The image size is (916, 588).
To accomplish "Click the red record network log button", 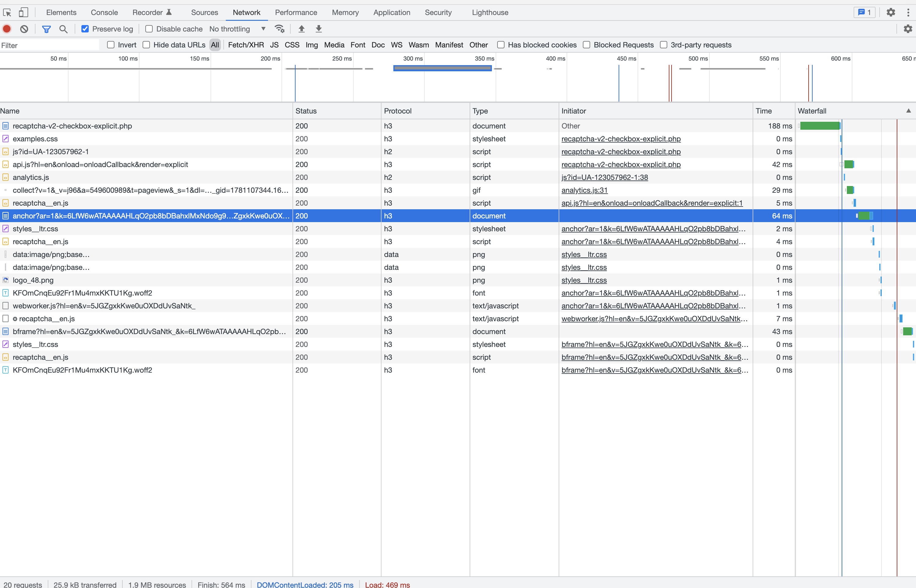I will click(7, 29).
